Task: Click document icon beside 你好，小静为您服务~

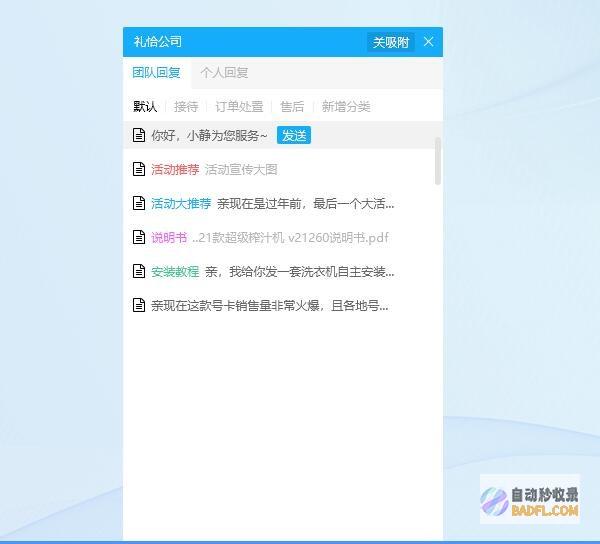Action: point(139,135)
